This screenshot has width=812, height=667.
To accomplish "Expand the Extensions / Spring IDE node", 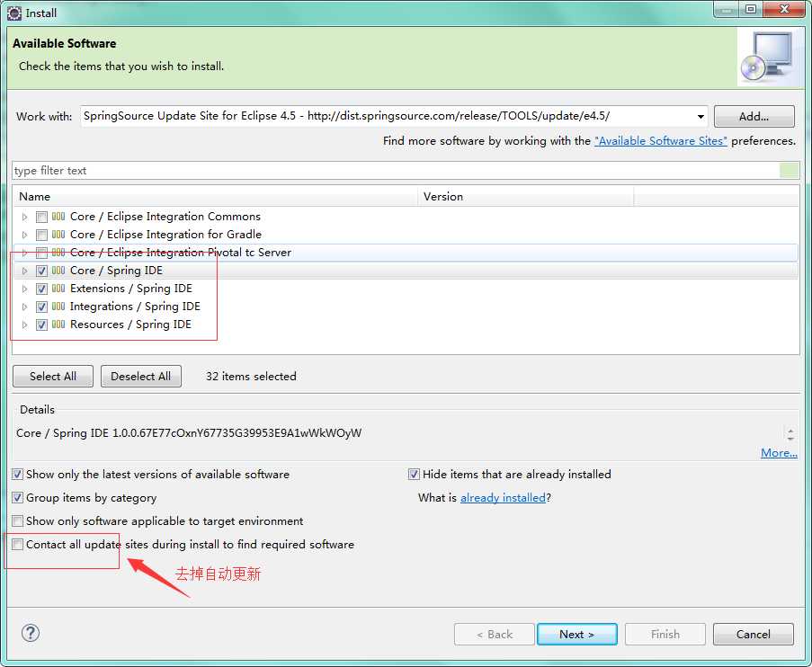I will [24, 289].
